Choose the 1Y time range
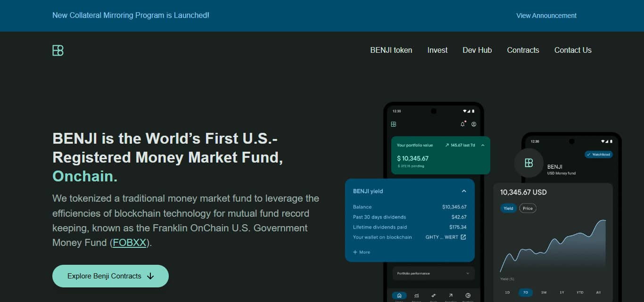 tap(561, 293)
